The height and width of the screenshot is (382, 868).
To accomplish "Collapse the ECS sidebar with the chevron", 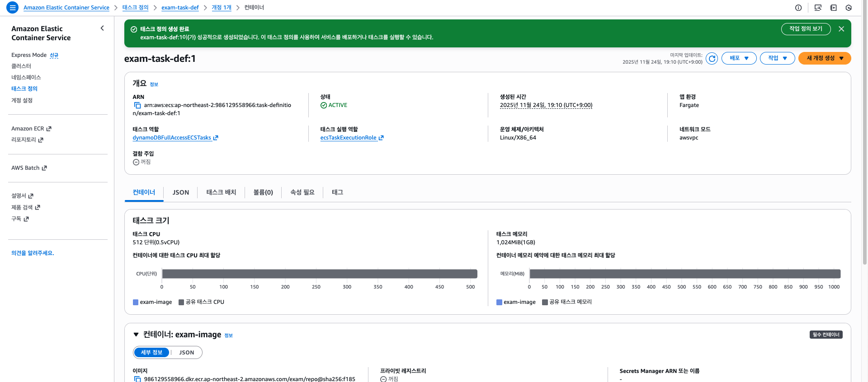I will point(102,28).
